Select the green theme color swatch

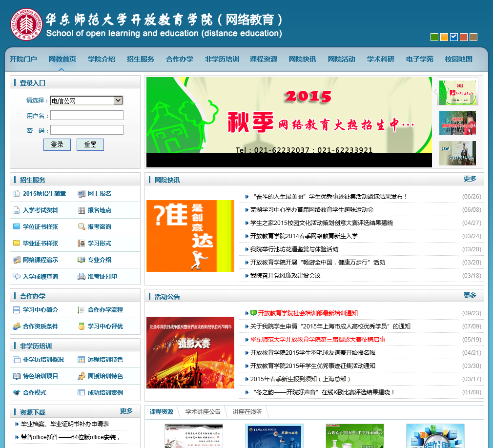click(434, 37)
